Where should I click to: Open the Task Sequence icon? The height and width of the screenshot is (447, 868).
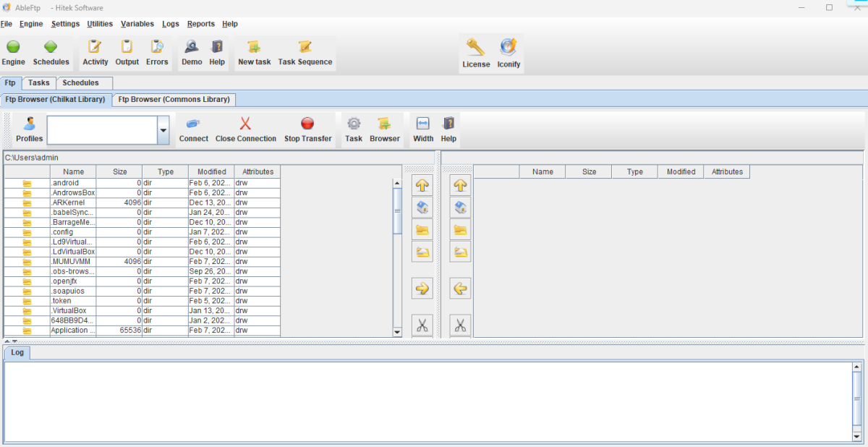(x=305, y=48)
